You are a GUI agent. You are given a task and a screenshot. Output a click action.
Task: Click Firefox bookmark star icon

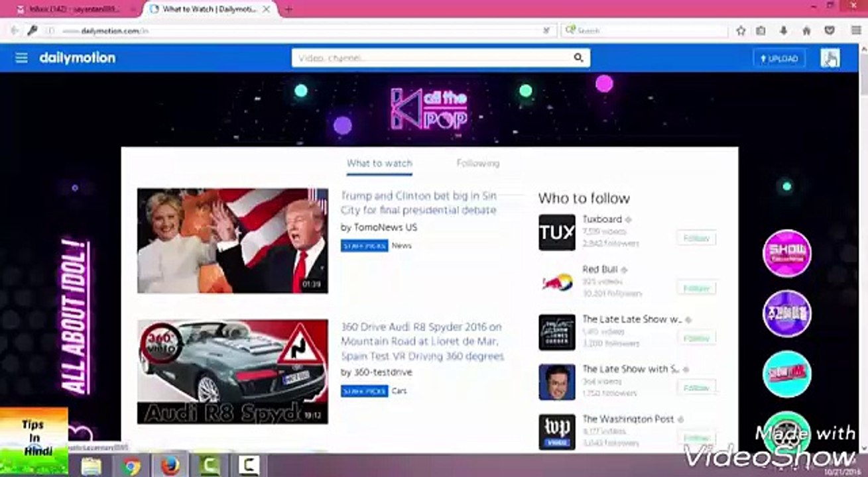tap(741, 30)
